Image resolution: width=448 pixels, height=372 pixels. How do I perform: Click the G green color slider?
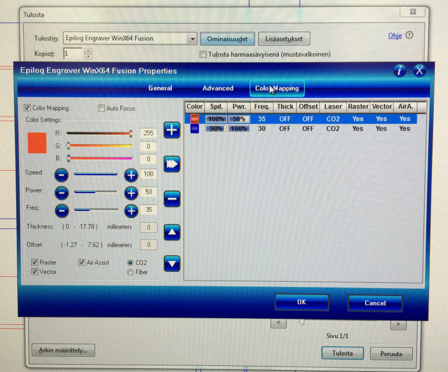coord(99,146)
